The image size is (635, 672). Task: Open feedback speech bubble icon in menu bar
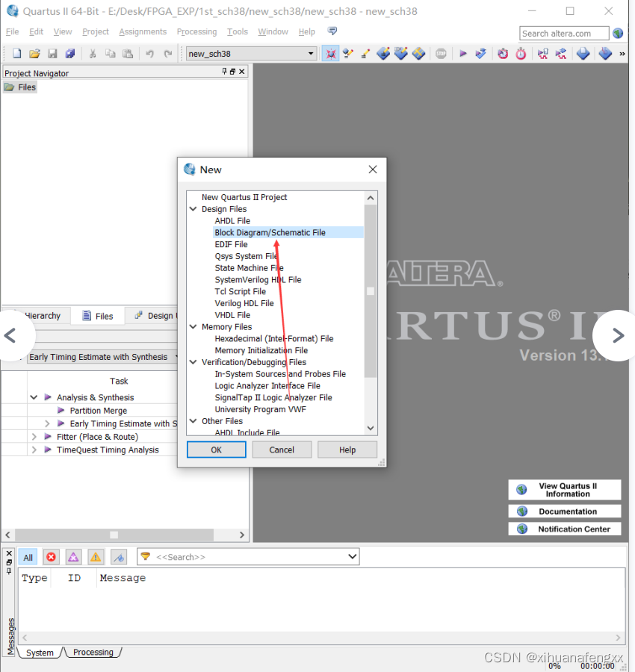332,31
